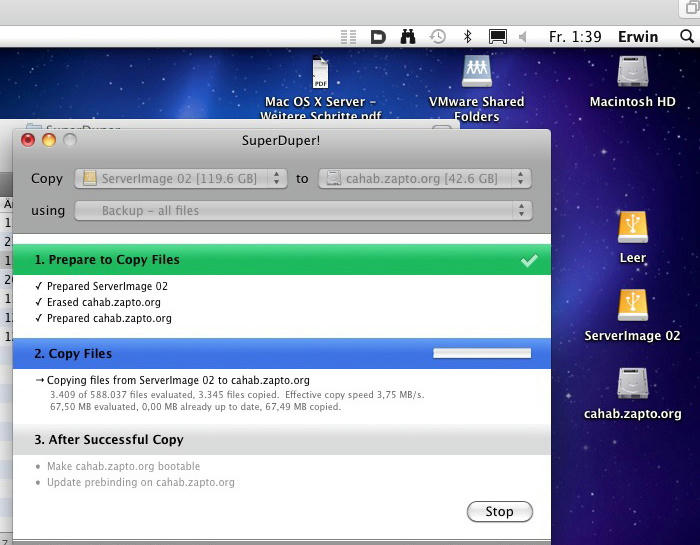Image resolution: width=700 pixels, height=545 pixels.
Task: Click 'Prepared ServerImage 02' step text
Action: pyautogui.click(x=107, y=286)
